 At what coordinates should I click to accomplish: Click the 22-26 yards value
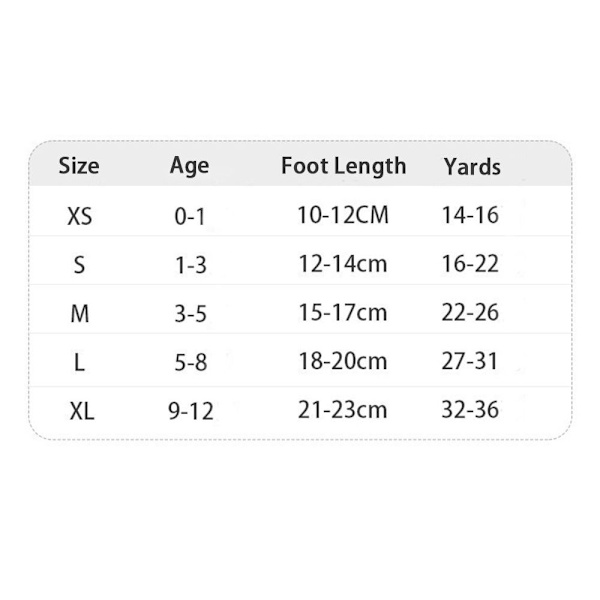pyautogui.click(x=470, y=312)
